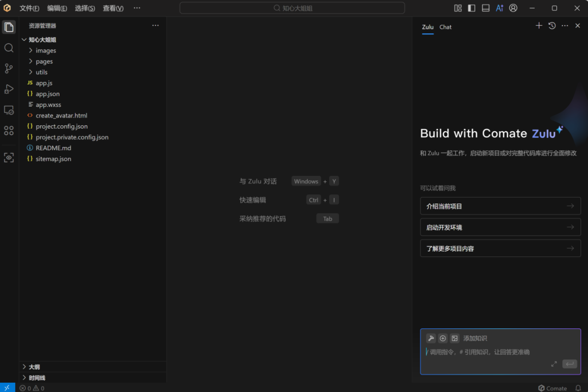Expand the chat input box

(x=554, y=364)
